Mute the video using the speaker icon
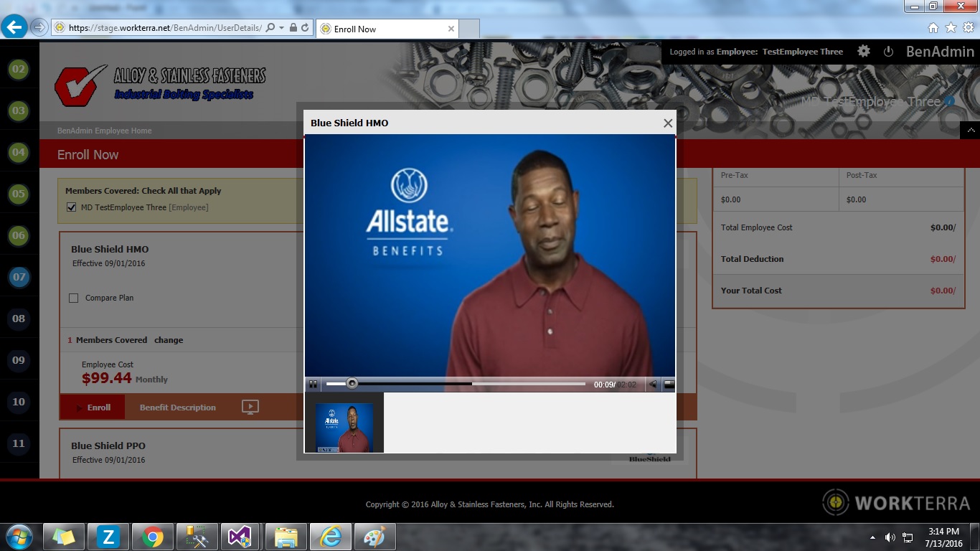The width and height of the screenshot is (980, 551). [x=653, y=385]
